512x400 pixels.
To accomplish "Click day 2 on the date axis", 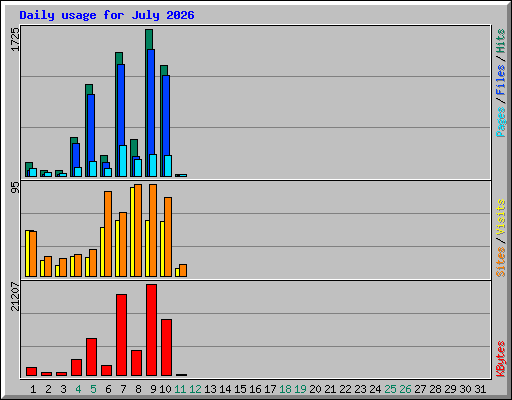I will (48, 389).
